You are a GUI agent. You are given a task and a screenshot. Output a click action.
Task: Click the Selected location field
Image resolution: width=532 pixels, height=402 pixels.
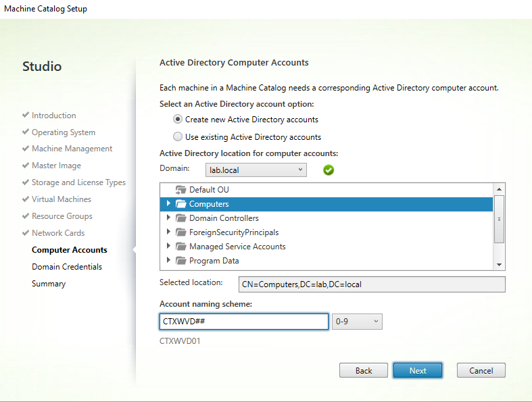click(x=372, y=284)
